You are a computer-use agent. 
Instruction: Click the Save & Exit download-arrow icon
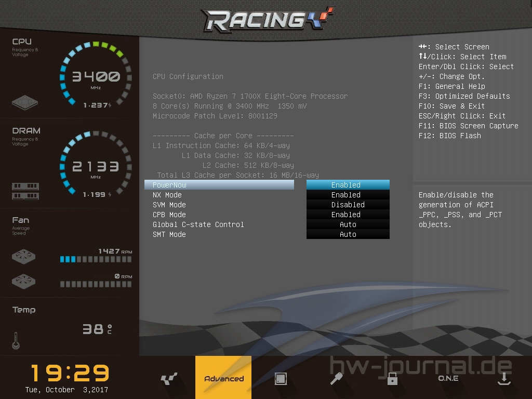(503, 379)
